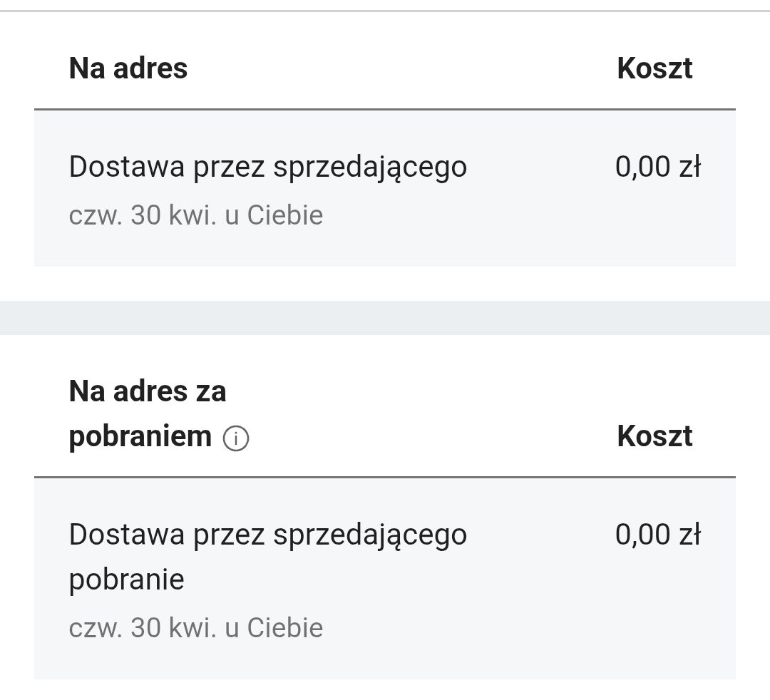Click the Koszt header in the cash-on-delivery section
Image resolution: width=770 pixels, height=700 pixels.
(654, 436)
